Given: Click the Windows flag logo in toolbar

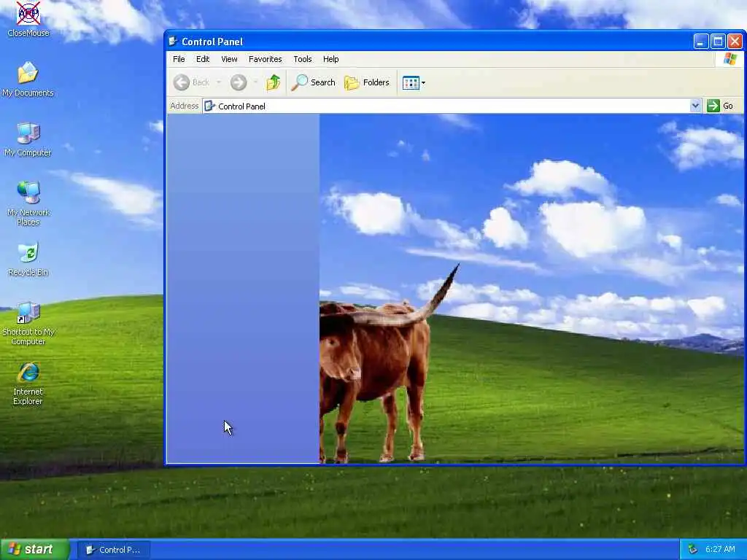Looking at the screenshot, I should pos(729,59).
